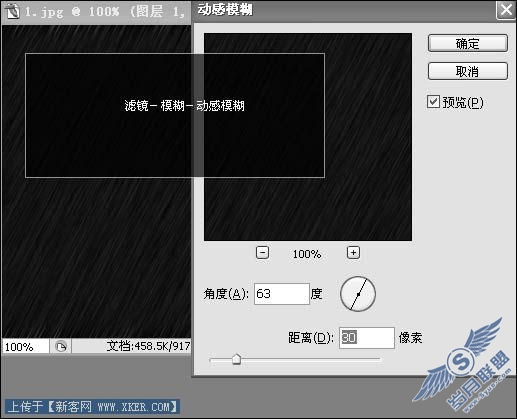Toggle the 预览(P) checkbox
This screenshot has height=419, width=517.
coord(433,102)
